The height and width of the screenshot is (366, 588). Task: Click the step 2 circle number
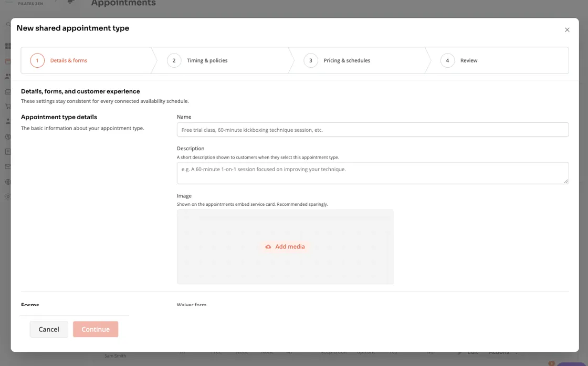click(x=174, y=60)
